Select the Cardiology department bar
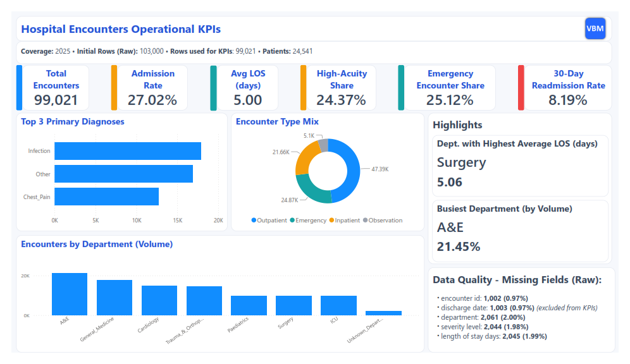Viewport: 630px width, 364px height. (x=159, y=300)
